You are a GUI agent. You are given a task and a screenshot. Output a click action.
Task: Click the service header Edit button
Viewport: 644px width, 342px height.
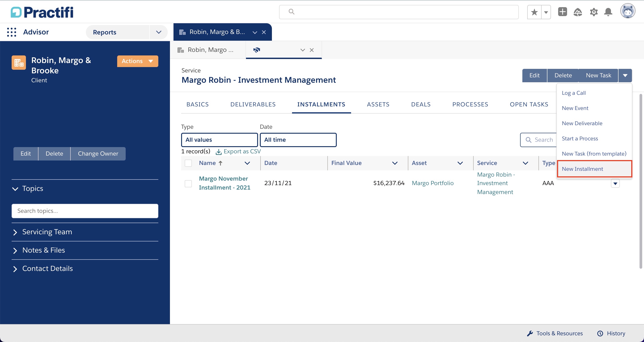click(534, 75)
